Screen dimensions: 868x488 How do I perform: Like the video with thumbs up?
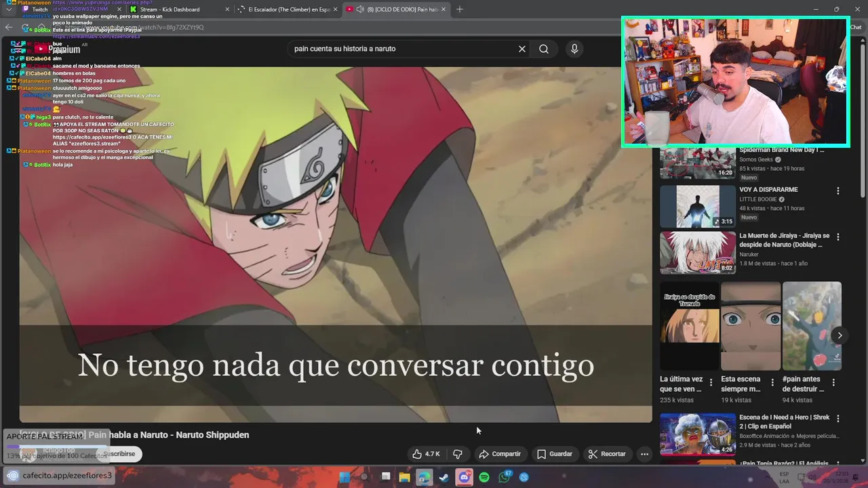[426, 454]
